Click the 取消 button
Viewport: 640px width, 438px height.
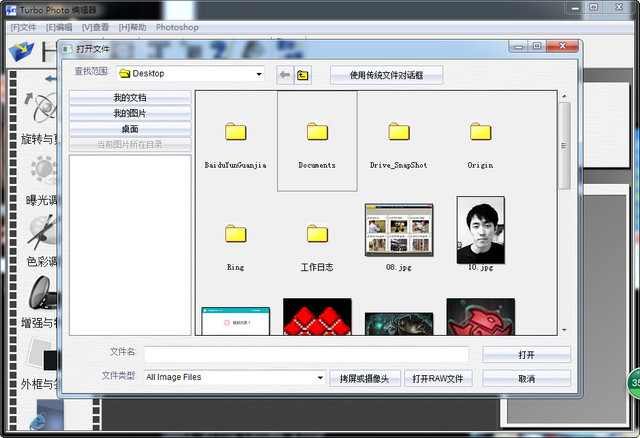pyautogui.click(x=526, y=379)
